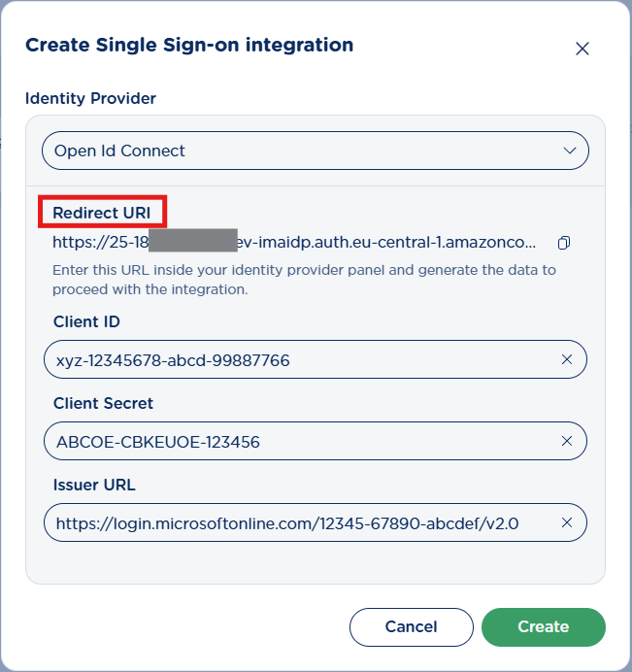632x672 pixels.
Task: Close the Single Sign-on integration dialog
Action: (x=582, y=49)
